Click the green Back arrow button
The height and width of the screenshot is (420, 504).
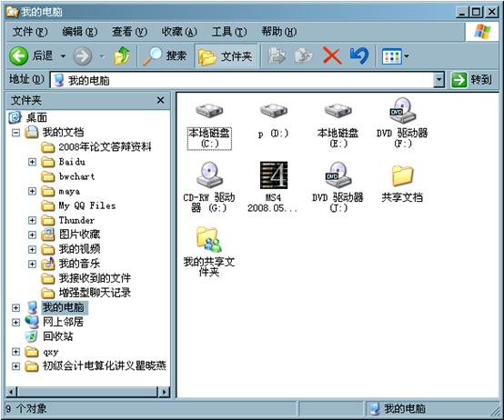(18, 55)
